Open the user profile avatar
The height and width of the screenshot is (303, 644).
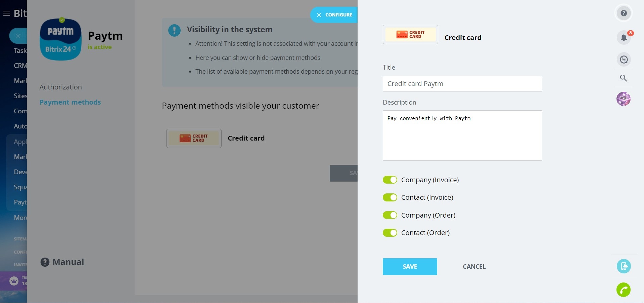(624, 99)
